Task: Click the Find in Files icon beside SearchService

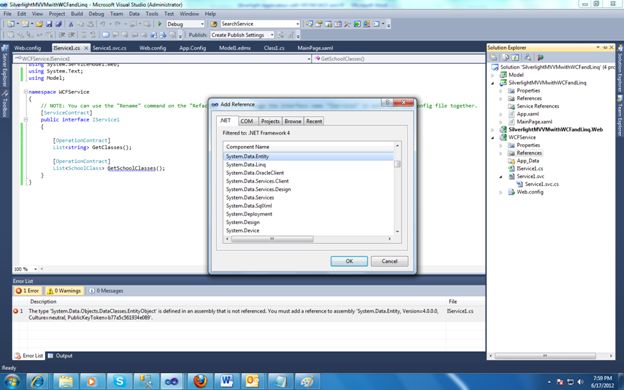Action: 214,24
